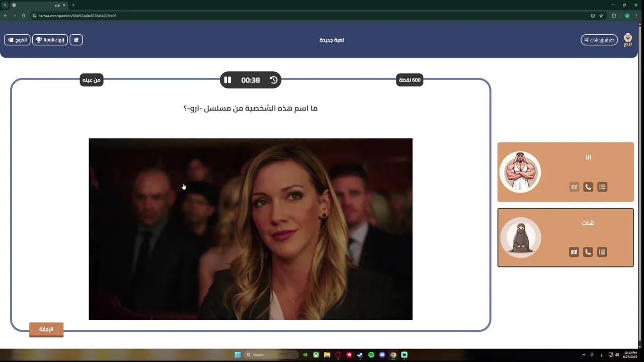Click the 600 نقطة points badge

coord(410,80)
